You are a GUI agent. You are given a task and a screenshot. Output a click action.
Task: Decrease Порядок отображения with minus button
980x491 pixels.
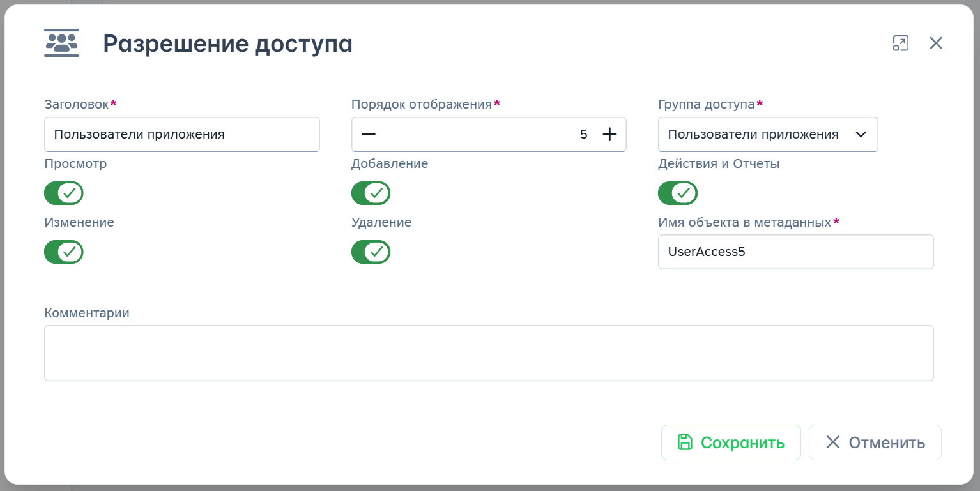click(x=369, y=134)
